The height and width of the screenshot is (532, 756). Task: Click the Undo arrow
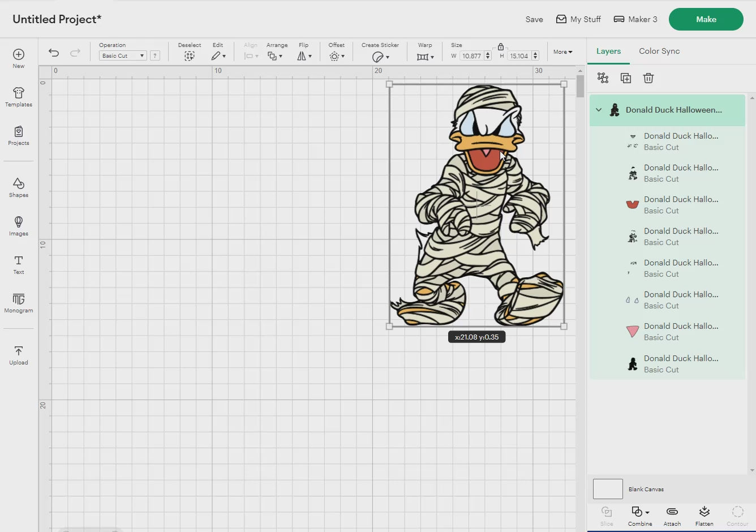tap(54, 53)
